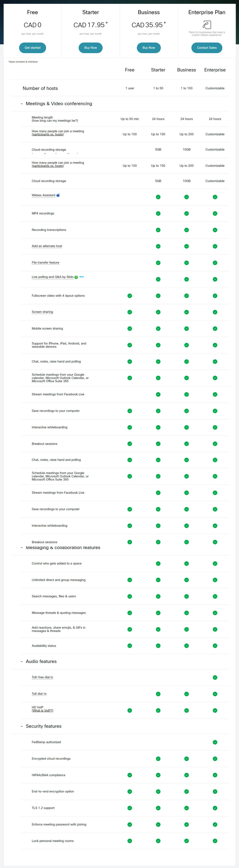This screenshot has height=868, width=239.
Task: Click the Starter checkmark for MP4 recordings
Action: [158, 213]
